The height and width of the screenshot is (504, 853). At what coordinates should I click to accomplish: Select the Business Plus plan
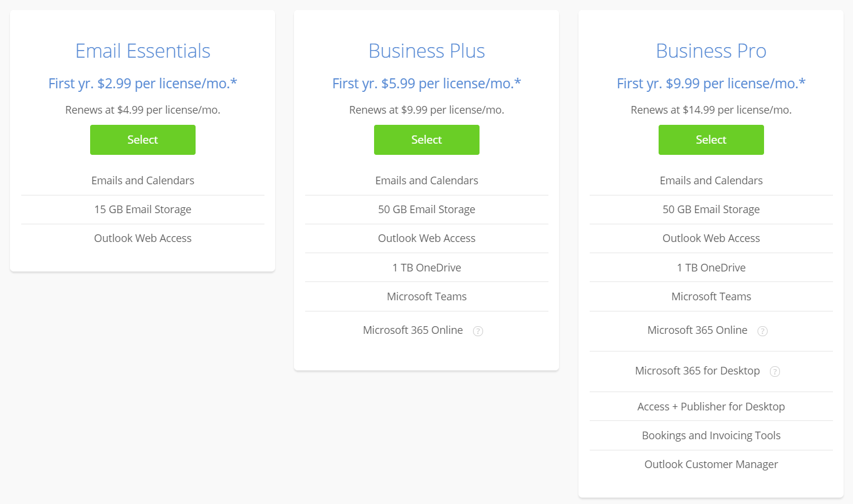[x=426, y=140]
